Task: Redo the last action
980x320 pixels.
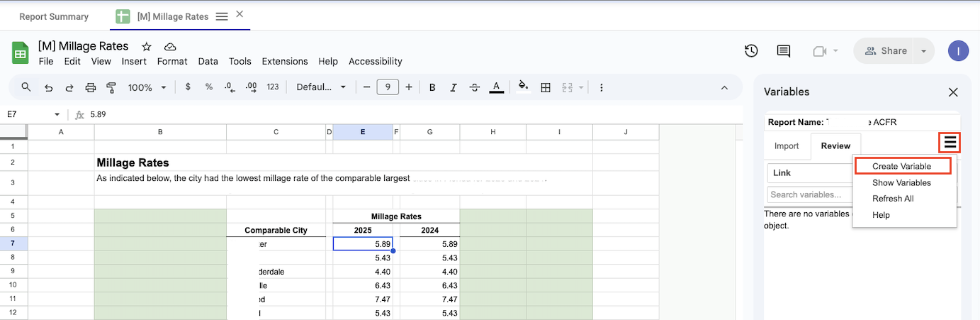Action: [x=69, y=87]
